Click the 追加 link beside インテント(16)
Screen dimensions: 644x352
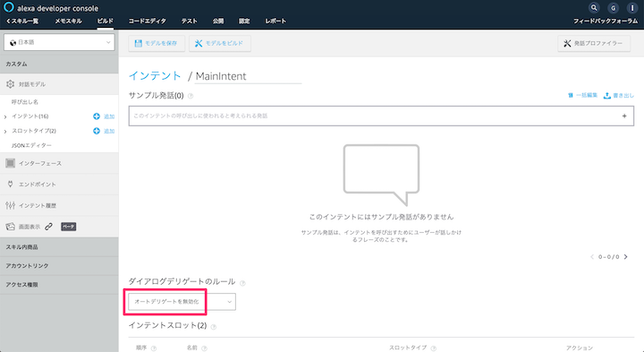click(109, 116)
